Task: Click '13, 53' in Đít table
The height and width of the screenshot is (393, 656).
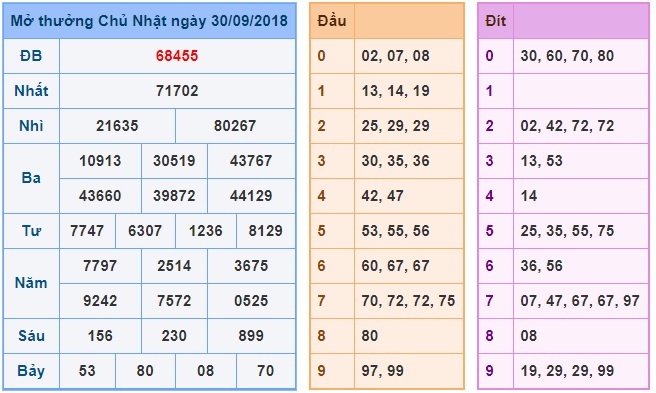Action: [x=541, y=161]
